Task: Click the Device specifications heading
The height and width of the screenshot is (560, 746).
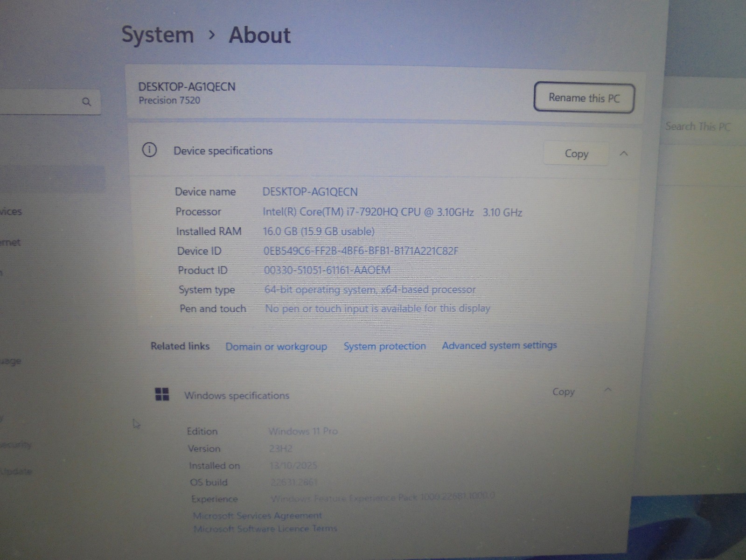Action: (223, 151)
